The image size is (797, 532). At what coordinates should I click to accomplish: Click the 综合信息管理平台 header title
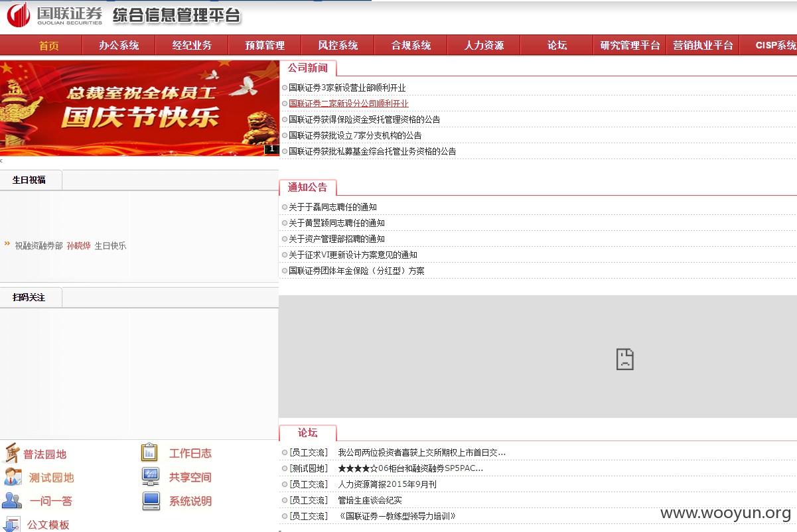[177, 15]
